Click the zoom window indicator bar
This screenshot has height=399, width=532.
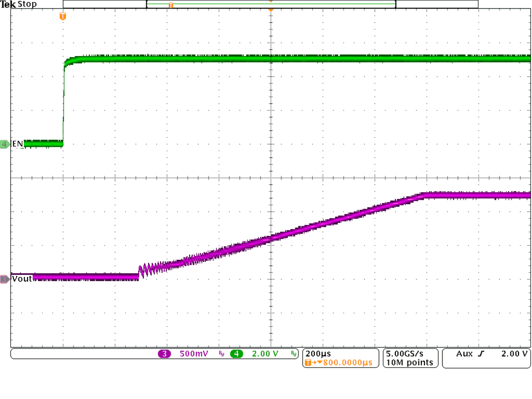click(x=270, y=5)
